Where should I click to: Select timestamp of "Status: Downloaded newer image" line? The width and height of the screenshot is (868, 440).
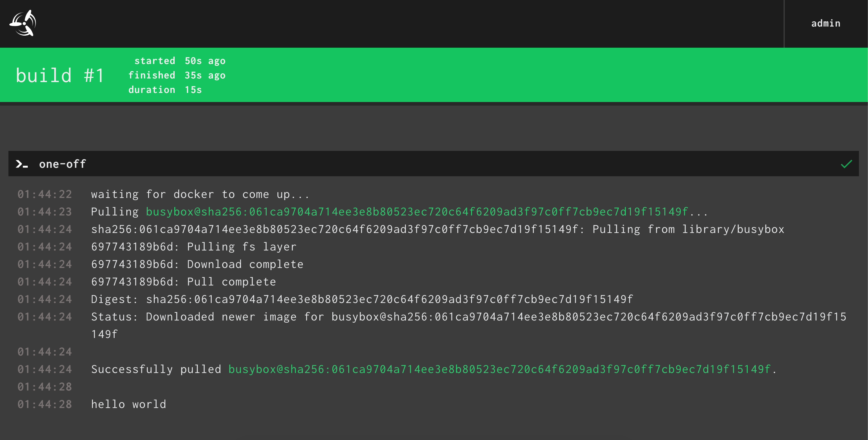[45, 317]
